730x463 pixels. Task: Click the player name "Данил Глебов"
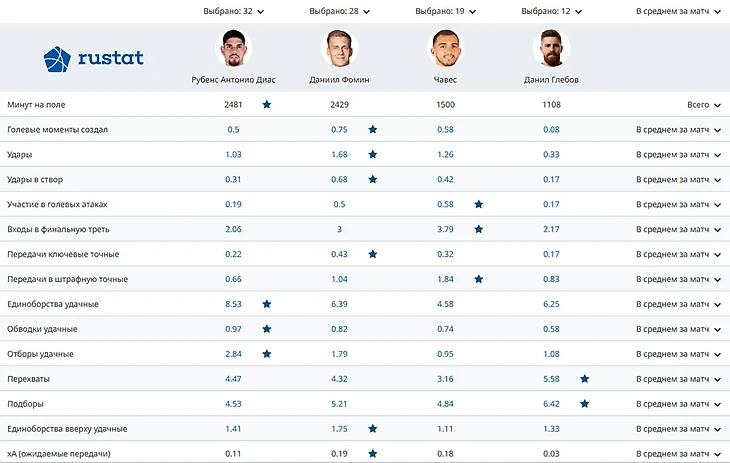pos(550,80)
